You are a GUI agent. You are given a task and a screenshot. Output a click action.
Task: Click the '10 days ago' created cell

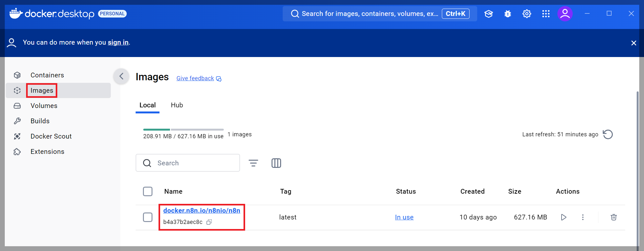tap(478, 217)
